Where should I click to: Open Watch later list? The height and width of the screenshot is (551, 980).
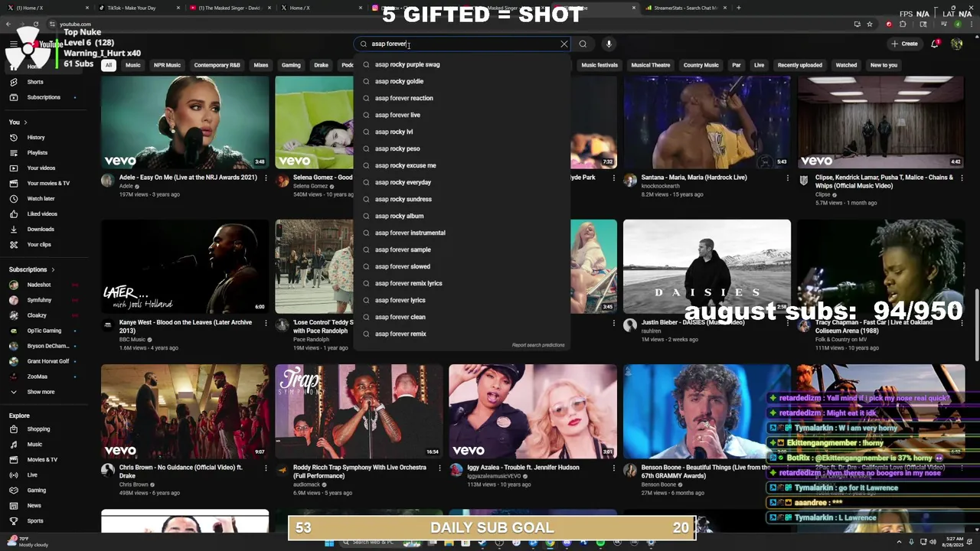[44, 198]
